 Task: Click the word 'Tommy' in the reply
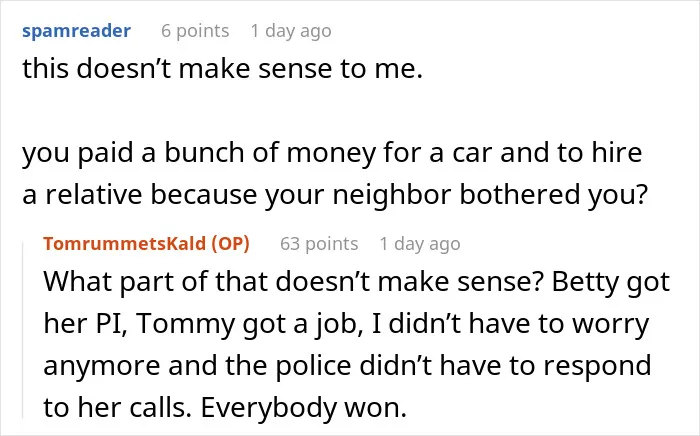point(186,324)
